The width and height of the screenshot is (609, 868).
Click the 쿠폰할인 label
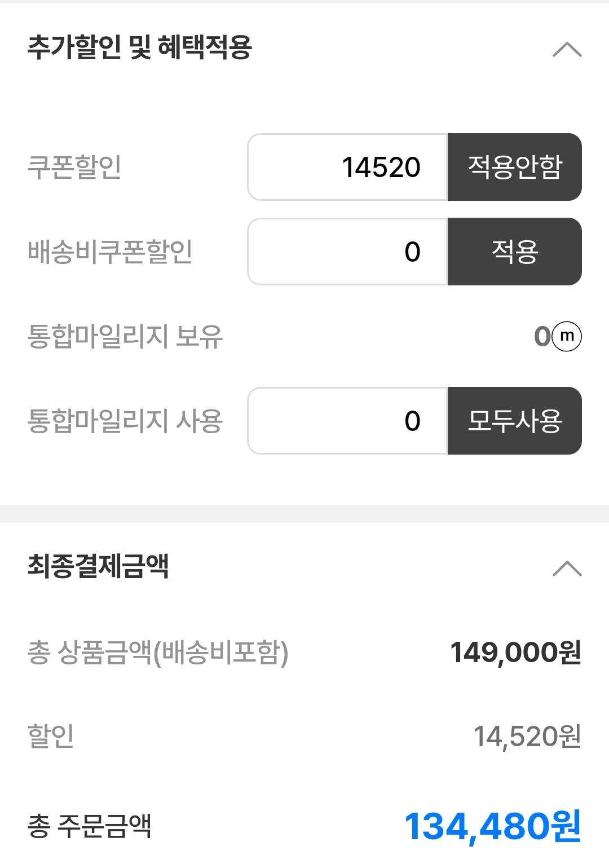[74, 167]
